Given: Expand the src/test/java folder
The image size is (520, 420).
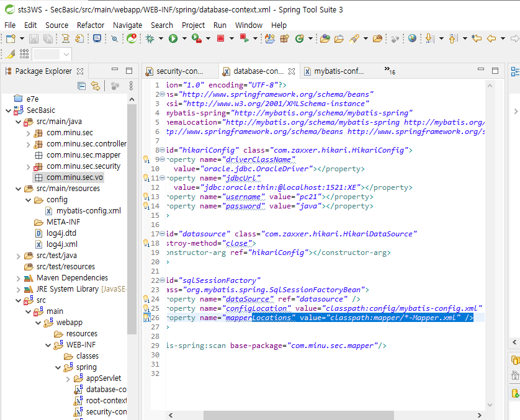Looking at the screenshot, I should pos(18,256).
